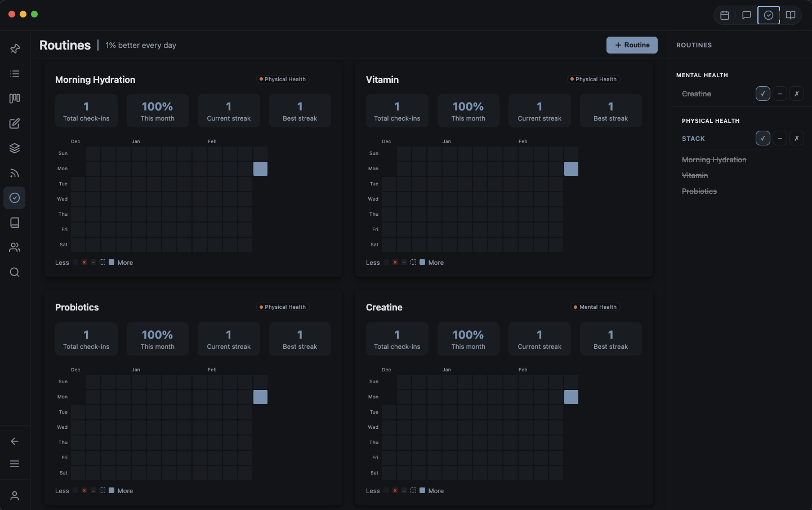The width and height of the screenshot is (812, 510).
Task: Click the layers stack icon in sidebar
Action: [15, 148]
